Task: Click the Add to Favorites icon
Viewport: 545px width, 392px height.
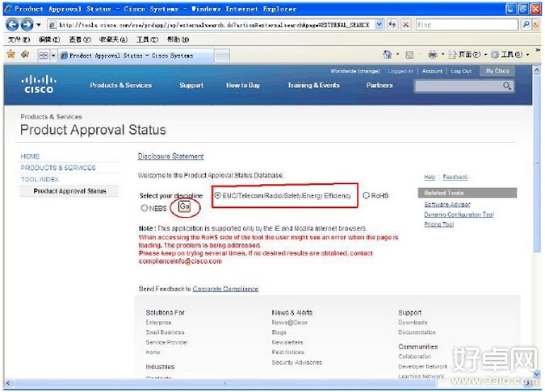Action: 25,55
